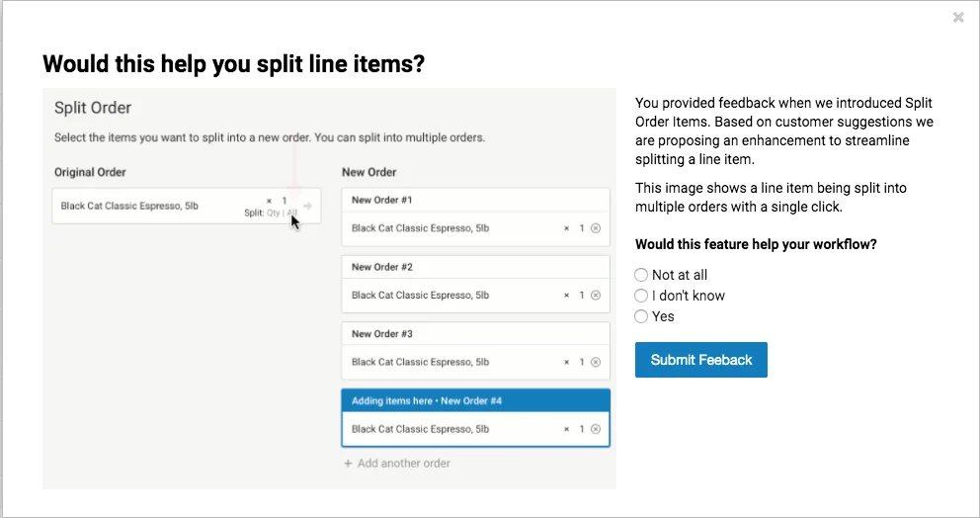Click the blue 'Adding items here' New Order #4 header

click(475, 400)
